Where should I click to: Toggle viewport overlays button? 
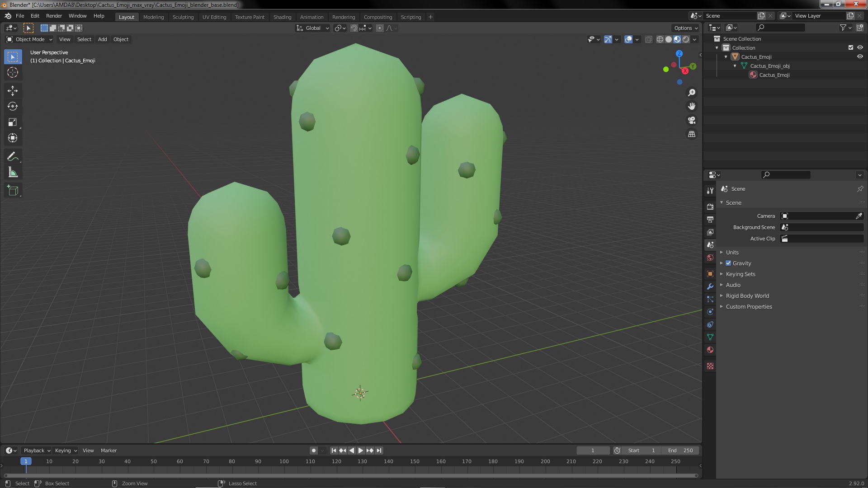(x=628, y=39)
